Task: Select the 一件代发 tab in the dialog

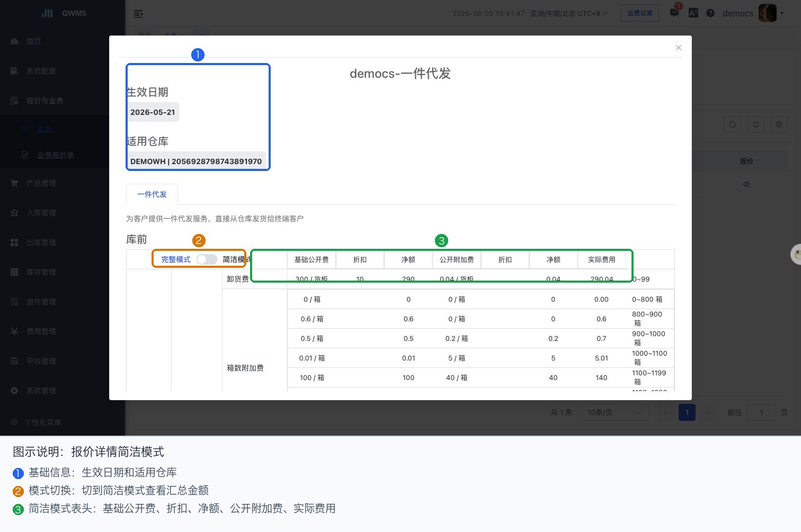Action: [152, 194]
